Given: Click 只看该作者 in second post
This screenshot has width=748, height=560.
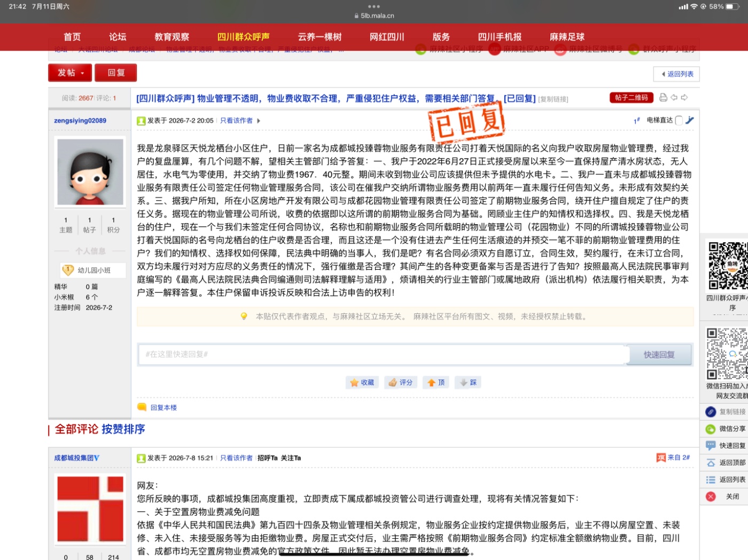Looking at the screenshot, I should (236, 458).
